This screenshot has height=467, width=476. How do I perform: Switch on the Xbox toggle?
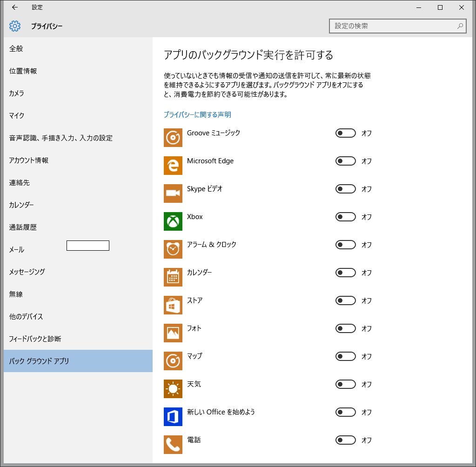pos(345,217)
